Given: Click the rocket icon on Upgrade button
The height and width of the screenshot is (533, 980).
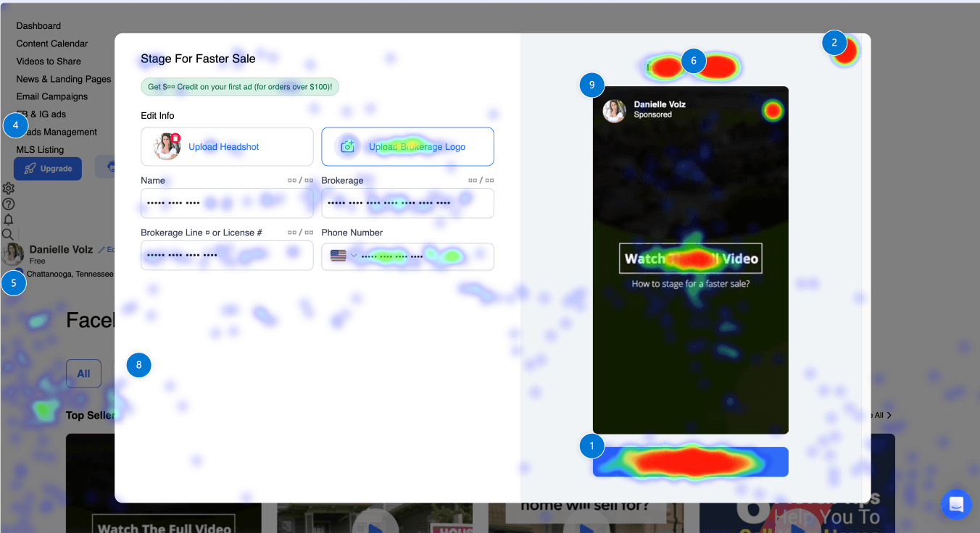Looking at the screenshot, I should [x=30, y=169].
